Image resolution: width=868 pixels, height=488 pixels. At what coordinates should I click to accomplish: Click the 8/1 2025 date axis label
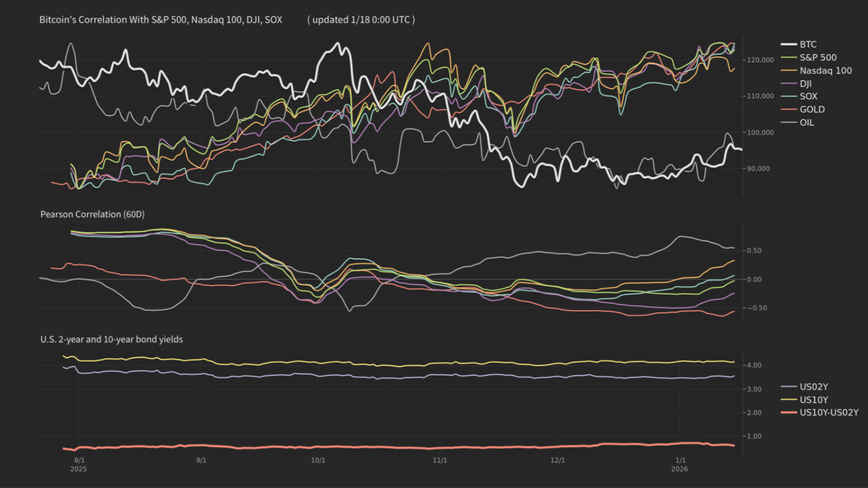point(79,464)
